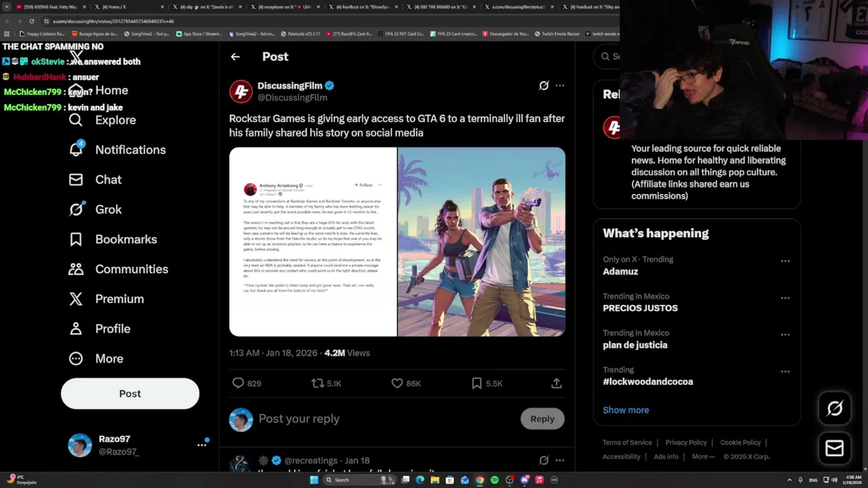Open more options for Adamuz trend

coord(785,261)
